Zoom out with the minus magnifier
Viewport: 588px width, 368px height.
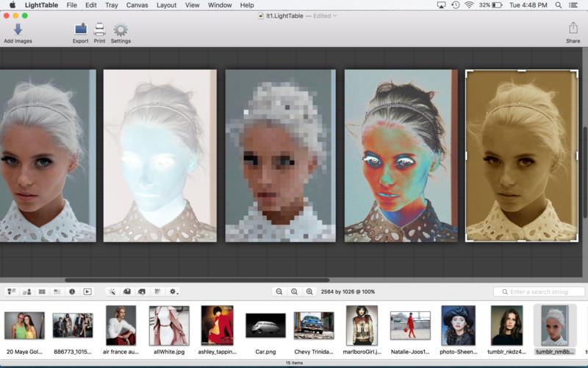point(279,291)
